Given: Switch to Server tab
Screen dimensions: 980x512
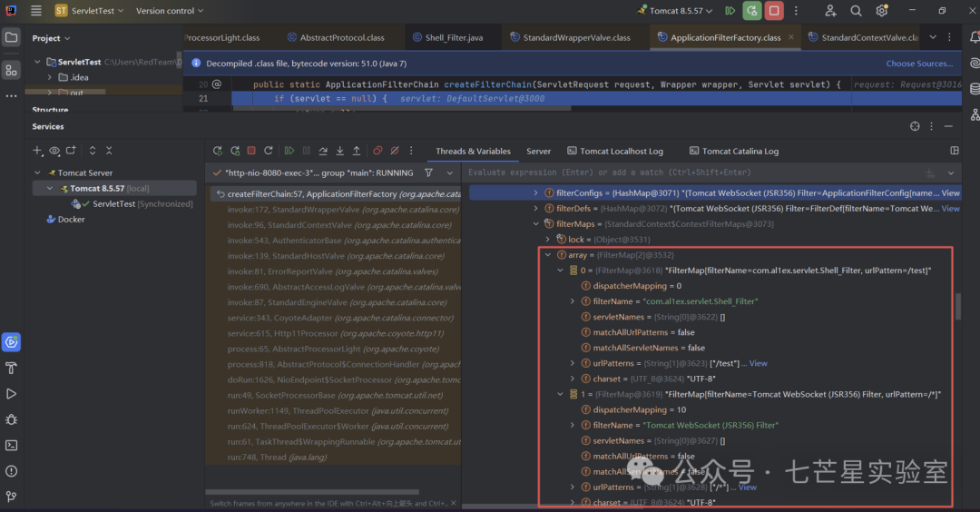Looking at the screenshot, I should [x=538, y=152].
